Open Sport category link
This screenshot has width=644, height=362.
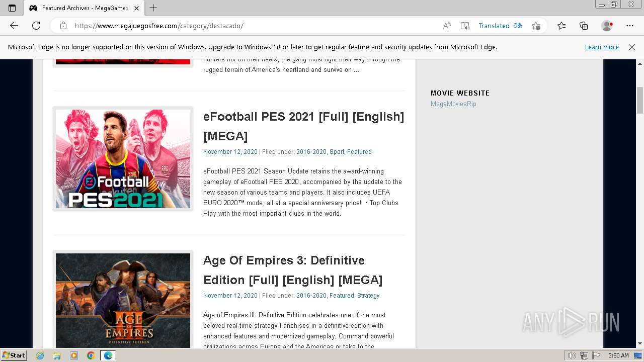tap(337, 152)
